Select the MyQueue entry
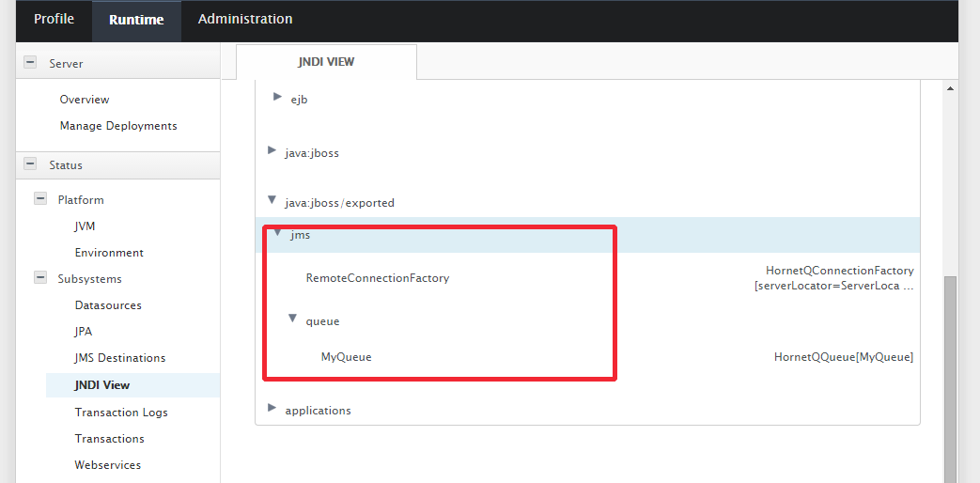The width and height of the screenshot is (980, 483). tap(347, 357)
